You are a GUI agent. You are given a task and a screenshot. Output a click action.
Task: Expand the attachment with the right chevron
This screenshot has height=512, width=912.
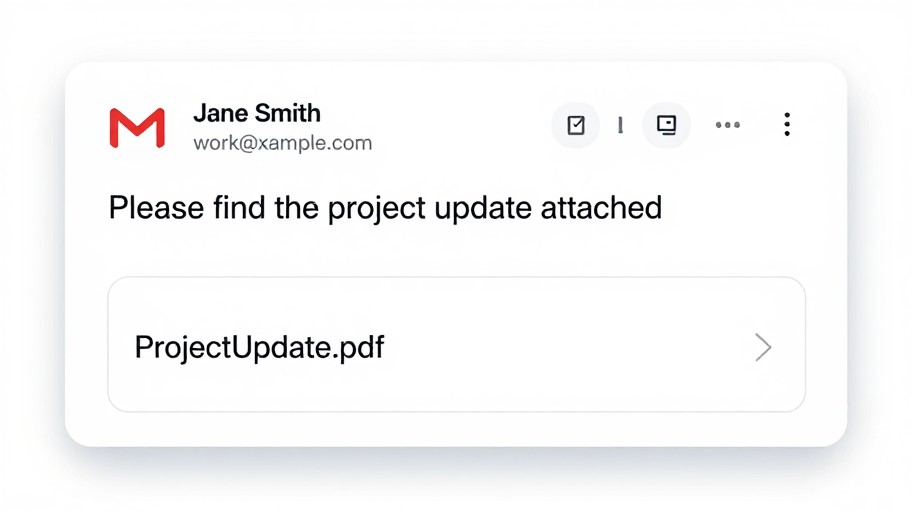[x=763, y=347]
